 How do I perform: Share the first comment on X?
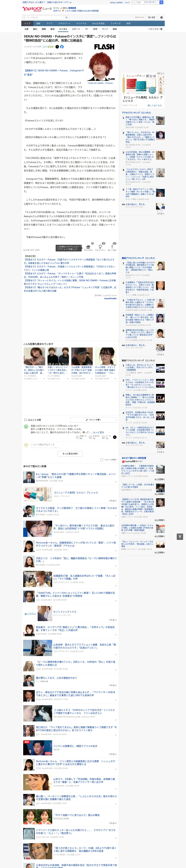click(x=115, y=437)
